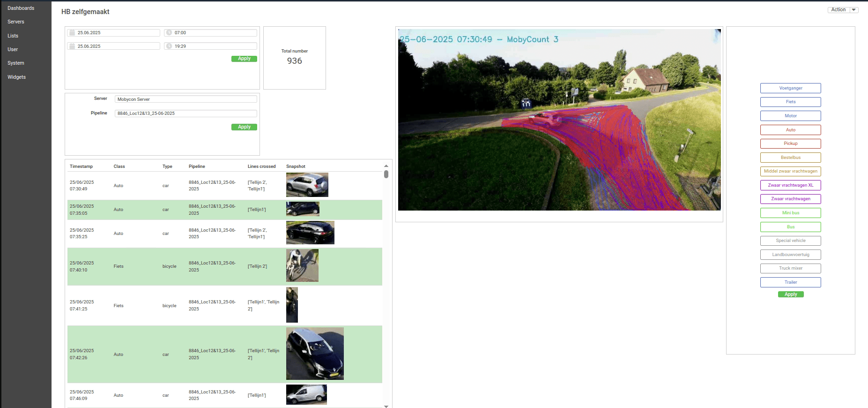Grab the table's vertical scrollbar thumb
The height and width of the screenshot is (408, 868).
coord(386,174)
